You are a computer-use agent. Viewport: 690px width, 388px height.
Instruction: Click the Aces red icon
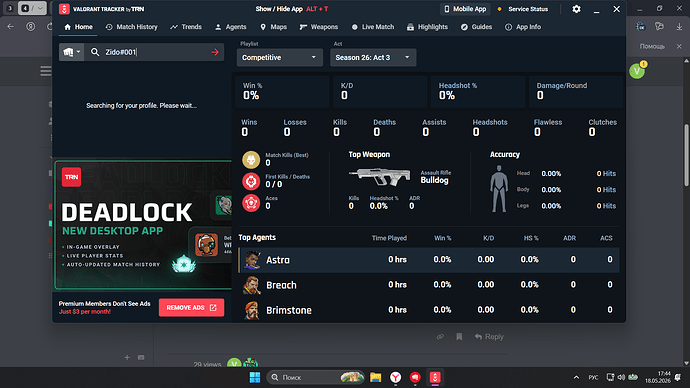click(251, 203)
